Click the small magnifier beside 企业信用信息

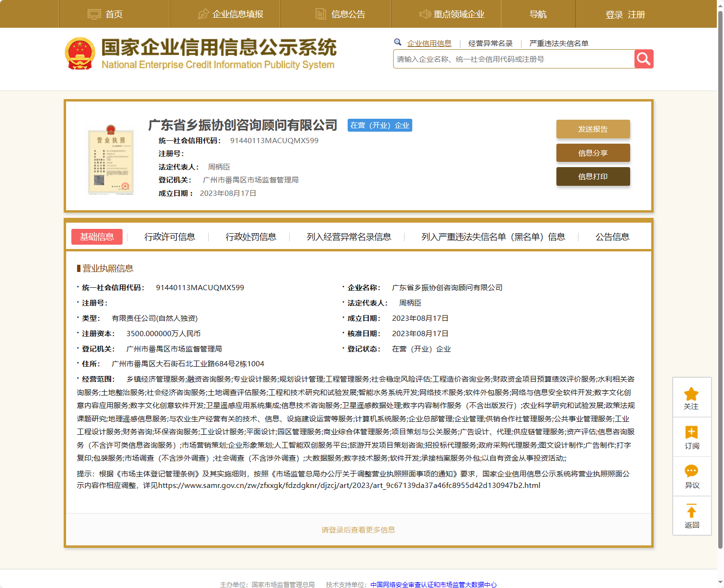[x=398, y=42]
